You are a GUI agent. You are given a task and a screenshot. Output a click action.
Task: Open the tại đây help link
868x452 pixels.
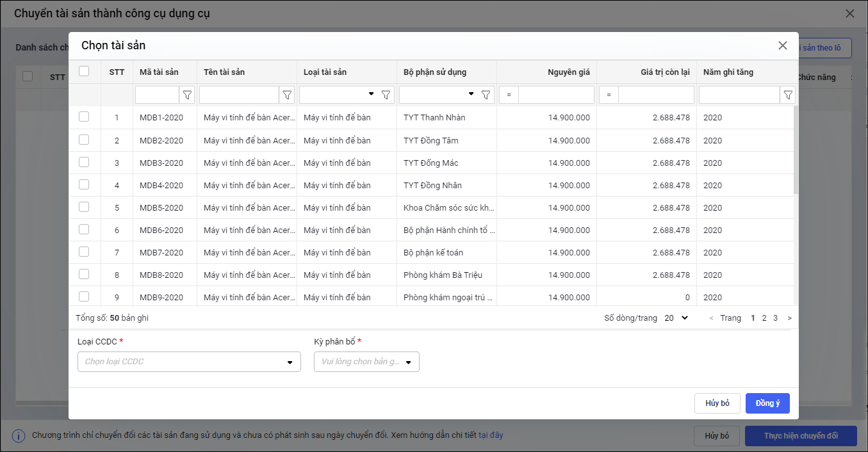(491, 435)
